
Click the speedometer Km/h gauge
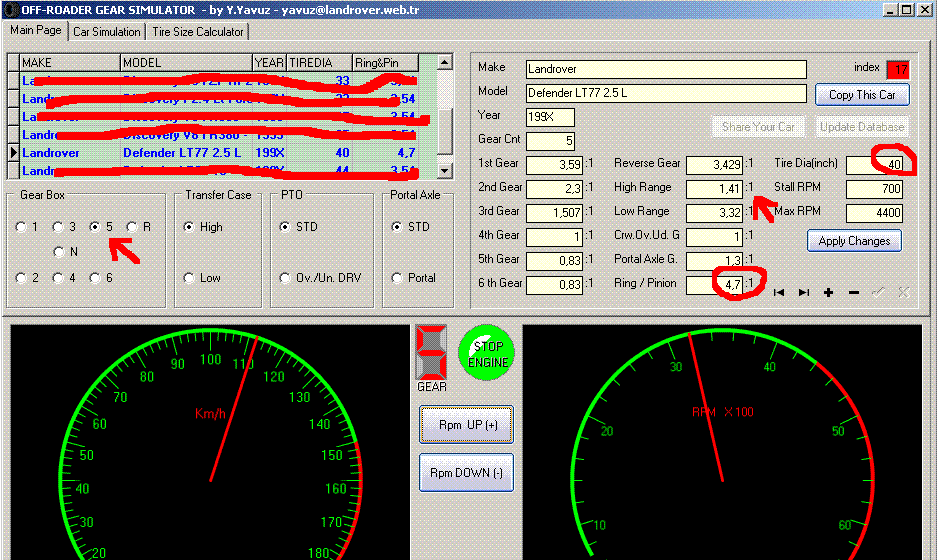[x=210, y=442]
